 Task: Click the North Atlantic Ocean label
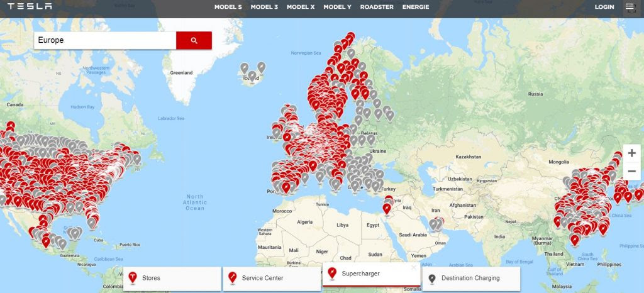pyautogui.click(x=195, y=202)
